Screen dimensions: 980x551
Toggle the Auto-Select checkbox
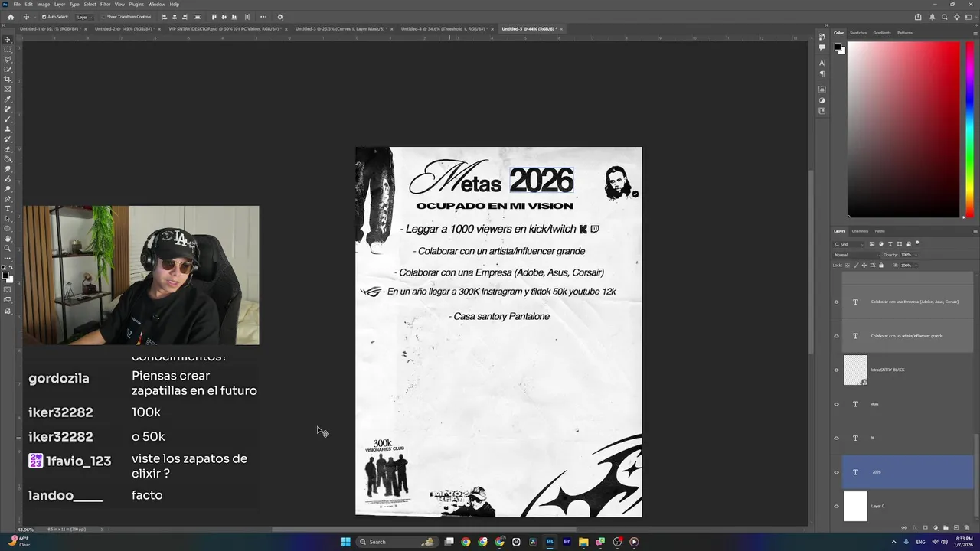[44, 17]
